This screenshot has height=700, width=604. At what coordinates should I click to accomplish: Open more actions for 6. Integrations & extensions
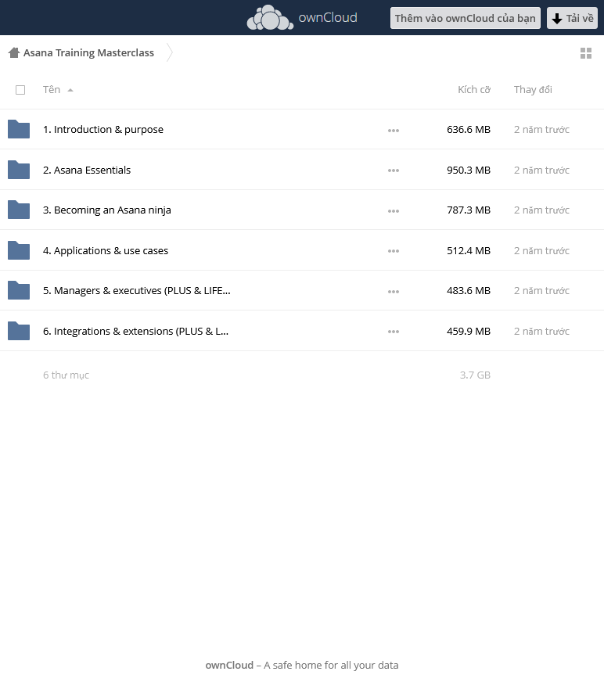coord(394,332)
